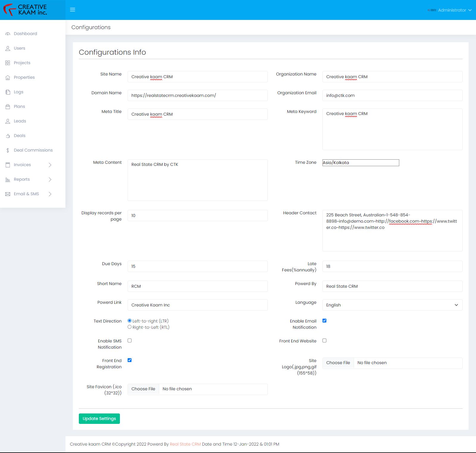Uncheck the Front End Registration checkbox
This screenshot has width=476, height=453.
coord(129,360)
